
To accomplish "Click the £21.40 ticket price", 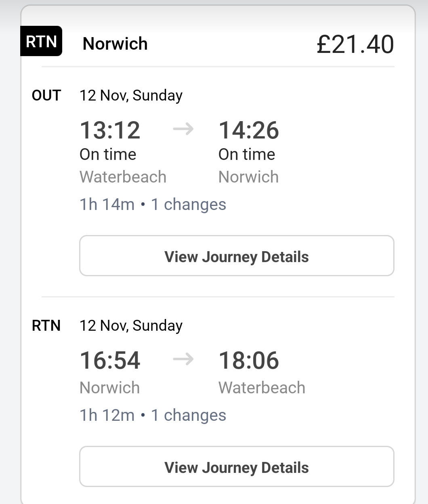I will click(x=355, y=44).
